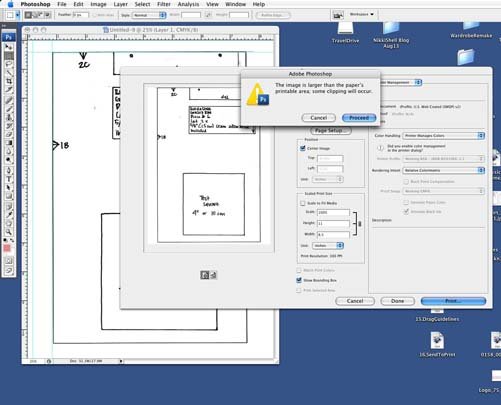Select the Rectangular Marquee tool
The image size is (501, 405).
click(9, 56)
